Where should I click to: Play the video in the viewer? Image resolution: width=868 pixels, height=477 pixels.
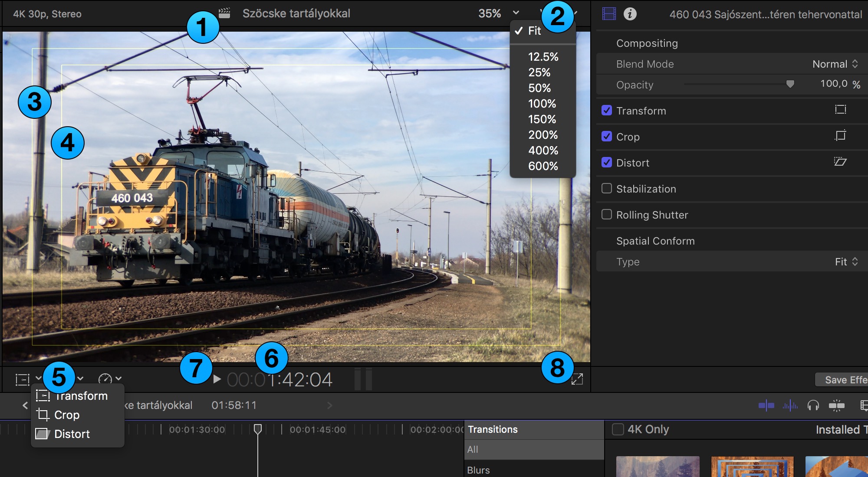pos(217,379)
